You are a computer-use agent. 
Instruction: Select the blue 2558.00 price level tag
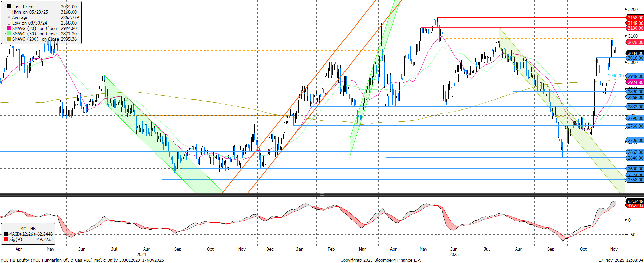[x=635, y=180]
